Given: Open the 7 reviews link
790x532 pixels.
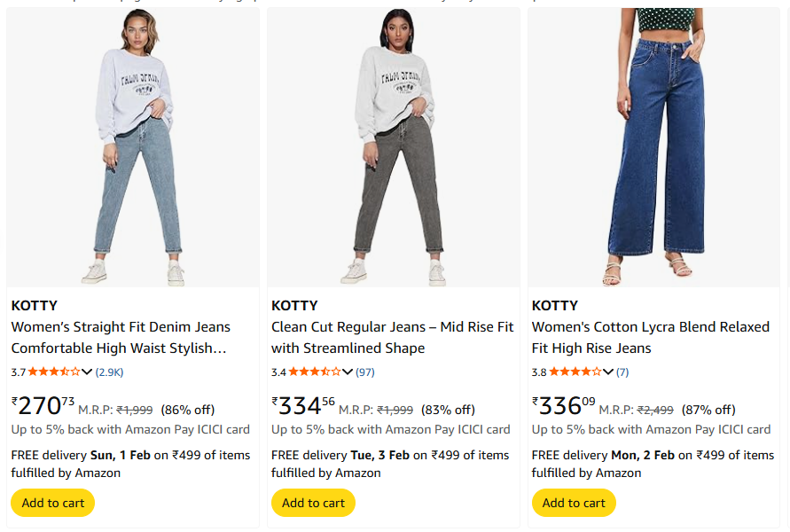Looking at the screenshot, I should [622, 372].
